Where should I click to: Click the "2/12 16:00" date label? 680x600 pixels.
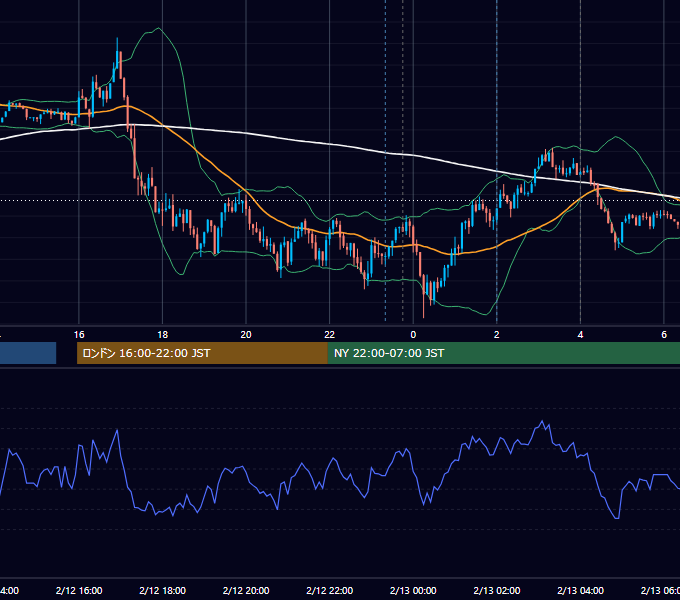tap(79, 590)
